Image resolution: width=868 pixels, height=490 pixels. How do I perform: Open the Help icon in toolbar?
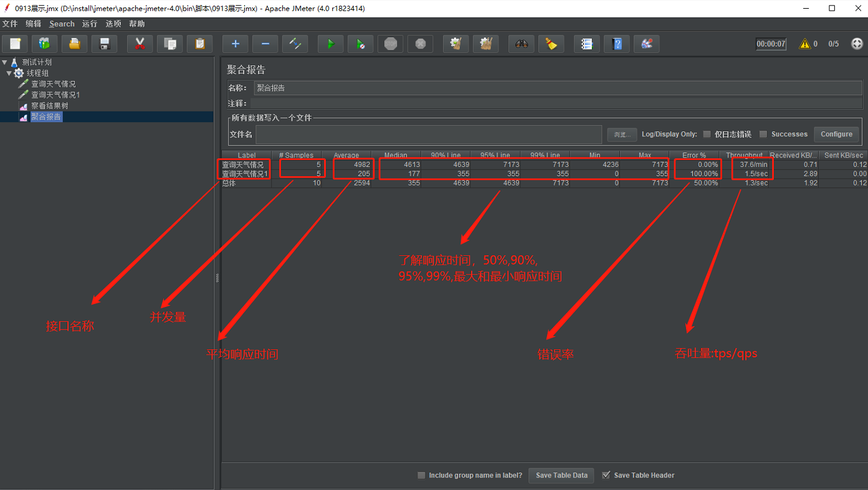tap(616, 44)
